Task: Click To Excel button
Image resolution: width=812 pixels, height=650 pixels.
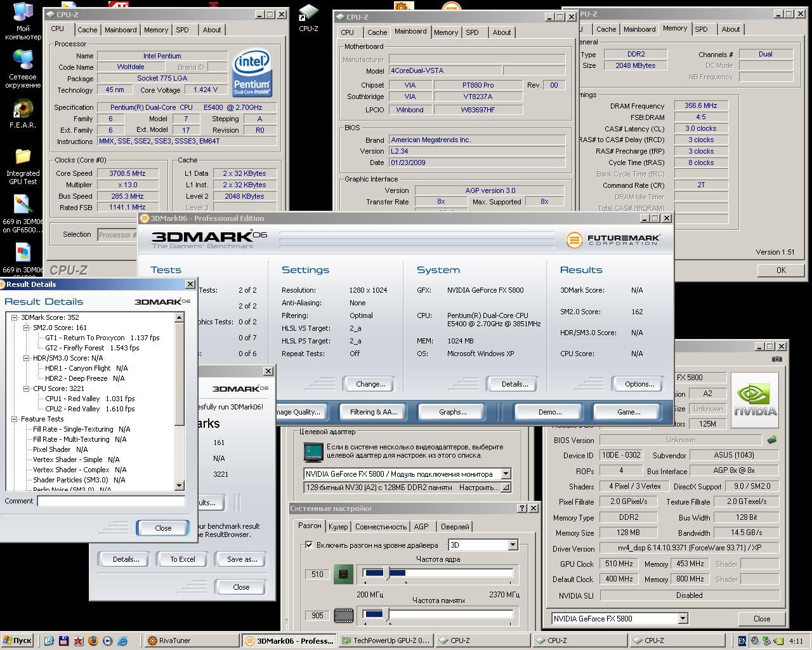Action: pyautogui.click(x=183, y=559)
